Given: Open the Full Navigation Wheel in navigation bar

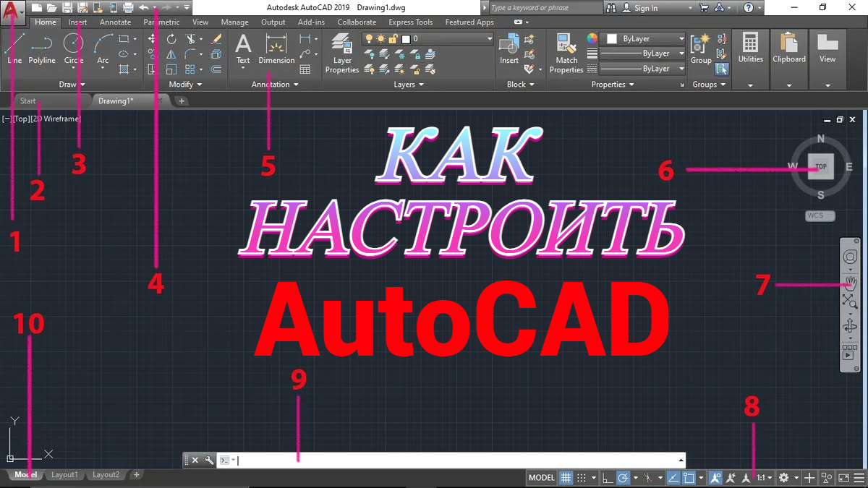Looking at the screenshot, I should (851, 257).
